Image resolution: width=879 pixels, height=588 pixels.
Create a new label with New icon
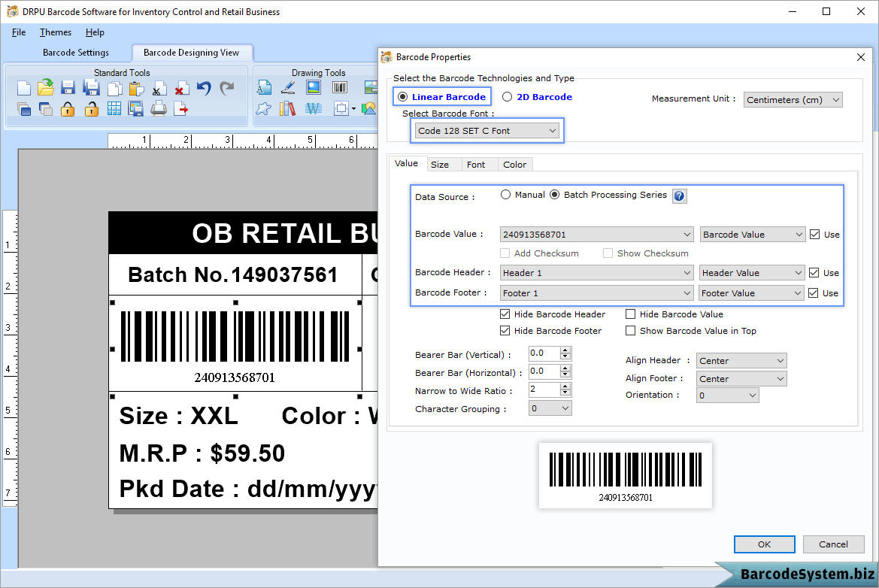point(23,88)
